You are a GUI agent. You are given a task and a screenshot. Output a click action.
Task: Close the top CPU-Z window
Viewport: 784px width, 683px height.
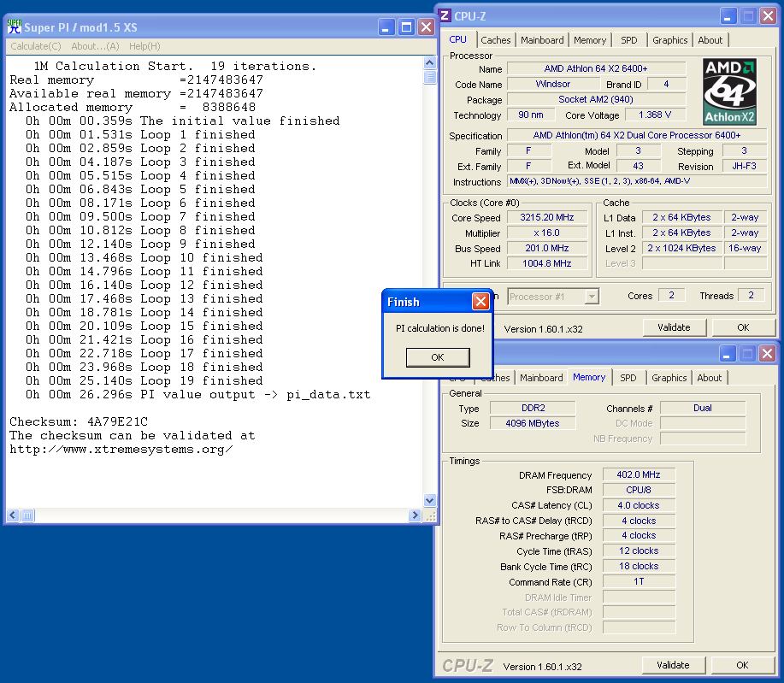pos(768,16)
